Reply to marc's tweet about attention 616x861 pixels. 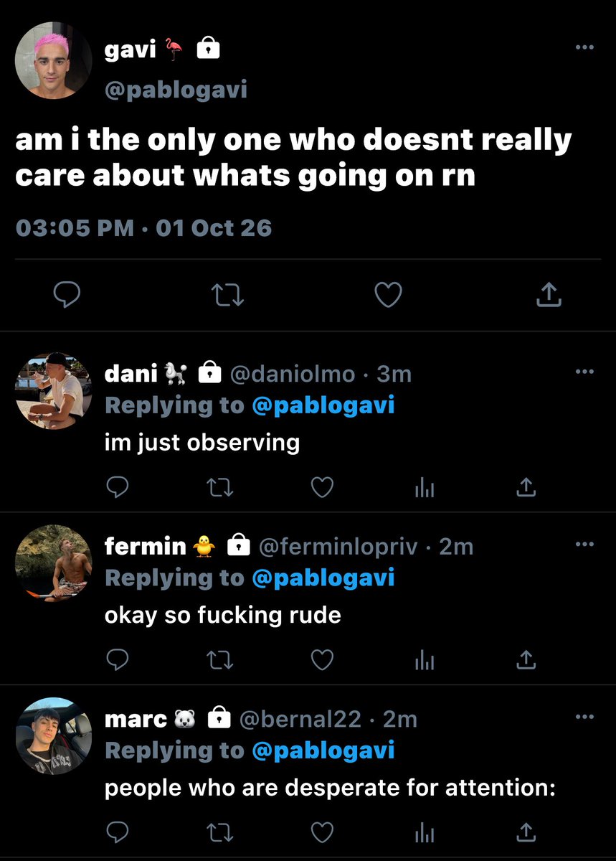(117, 832)
